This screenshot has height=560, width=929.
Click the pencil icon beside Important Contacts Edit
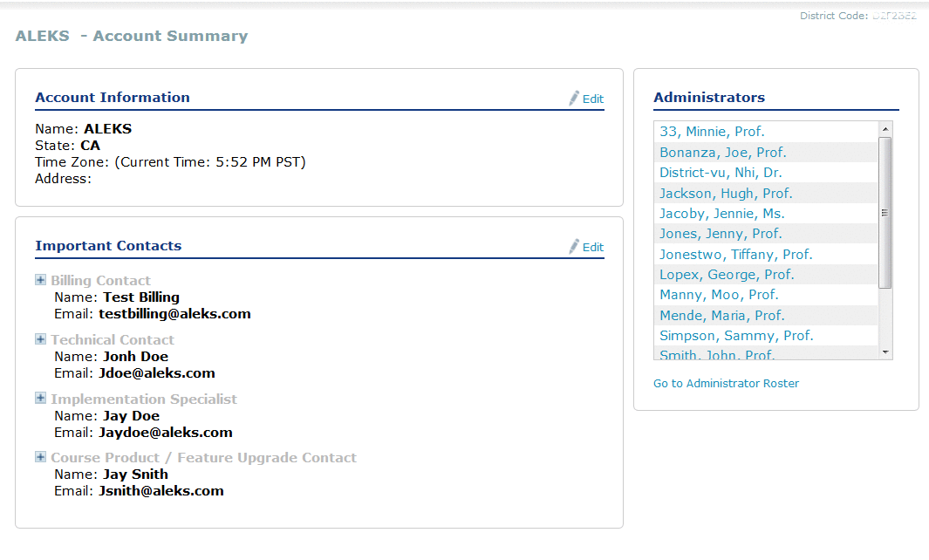pos(573,247)
